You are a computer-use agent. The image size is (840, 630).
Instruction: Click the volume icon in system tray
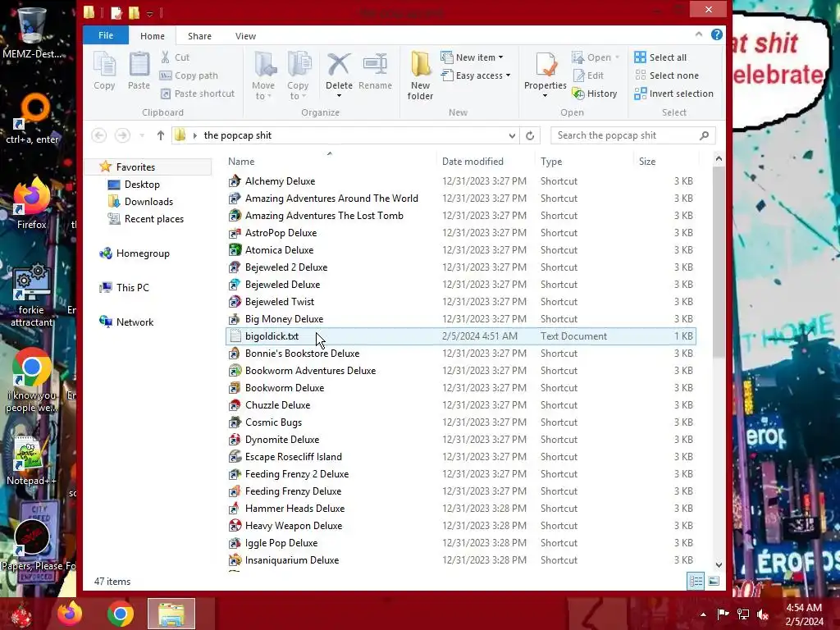point(763,614)
